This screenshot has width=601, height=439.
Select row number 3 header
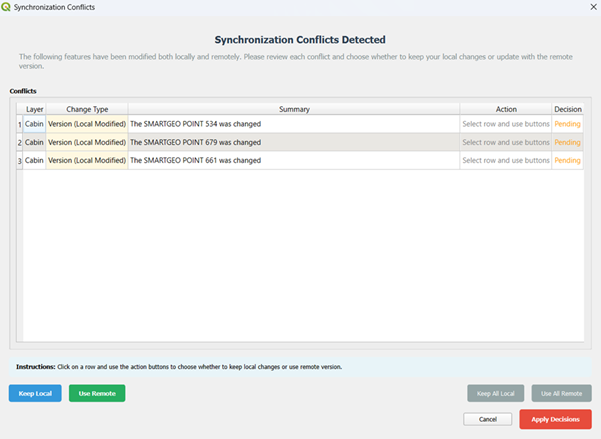tap(17, 160)
